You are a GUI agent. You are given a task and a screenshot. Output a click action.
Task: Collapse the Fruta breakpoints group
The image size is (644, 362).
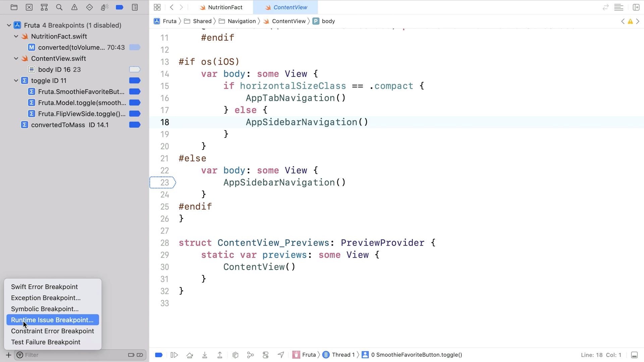(x=9, y=25)
